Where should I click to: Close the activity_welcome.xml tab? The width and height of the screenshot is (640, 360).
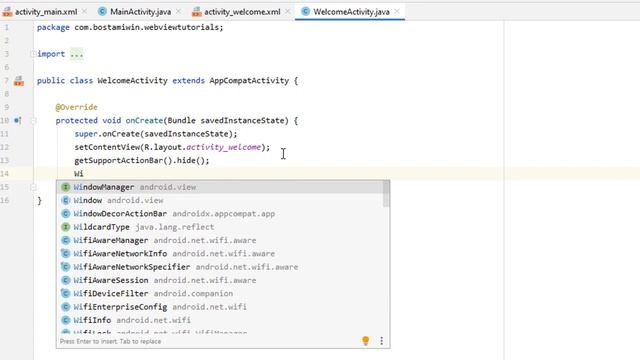coord(288,12)
